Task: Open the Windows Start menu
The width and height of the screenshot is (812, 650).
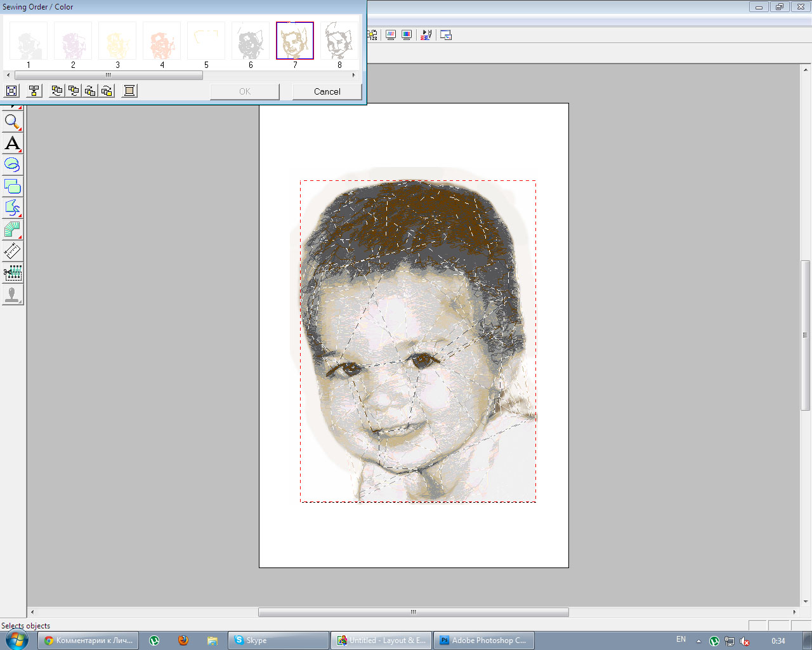Action: 16,640
